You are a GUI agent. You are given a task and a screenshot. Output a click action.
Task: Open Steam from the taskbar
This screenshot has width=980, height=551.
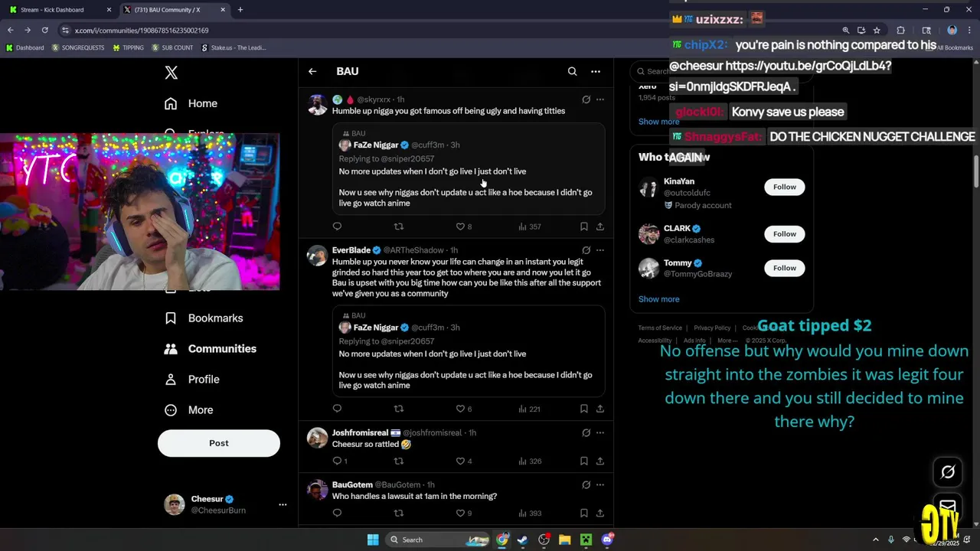(x=523, y=540)
